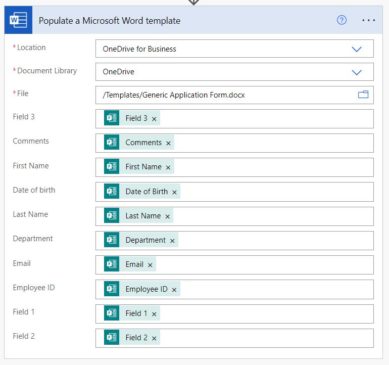Open the help question mark icon
The width and height of the screenshot is (389, 365).
[x=341, y=20]
